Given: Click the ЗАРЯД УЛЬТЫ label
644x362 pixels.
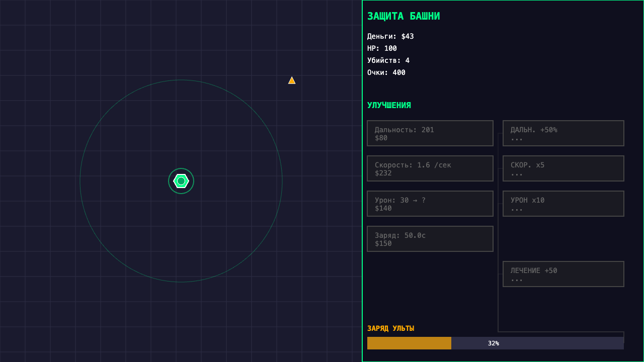Looking at the screenshot, I should point(390,328).
